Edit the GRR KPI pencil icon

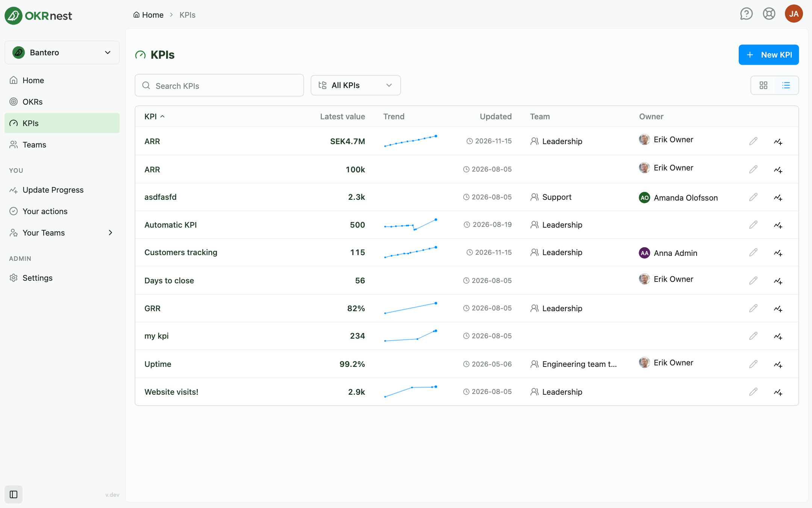tap(753, 308)
